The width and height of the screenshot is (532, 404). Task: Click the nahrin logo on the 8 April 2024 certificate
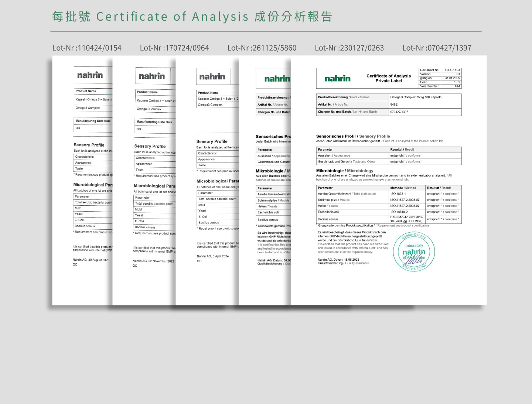click(x=212, y=77)
